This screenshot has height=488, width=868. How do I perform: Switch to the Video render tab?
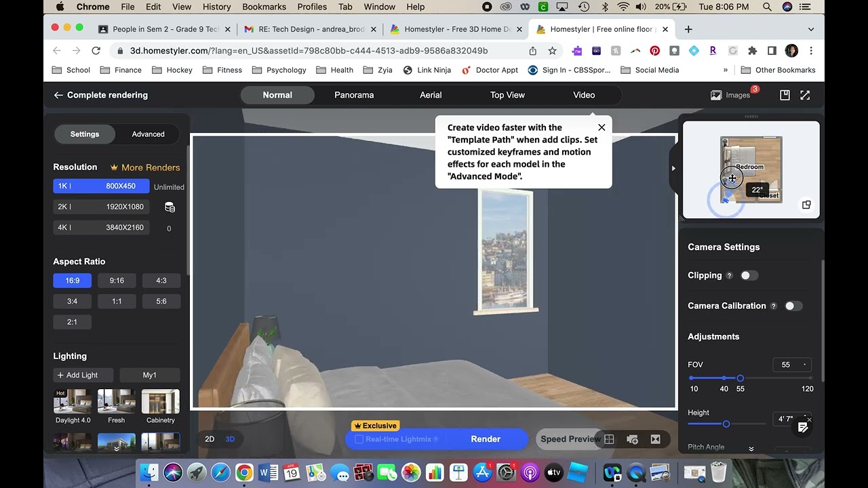(x=584, y=96)
